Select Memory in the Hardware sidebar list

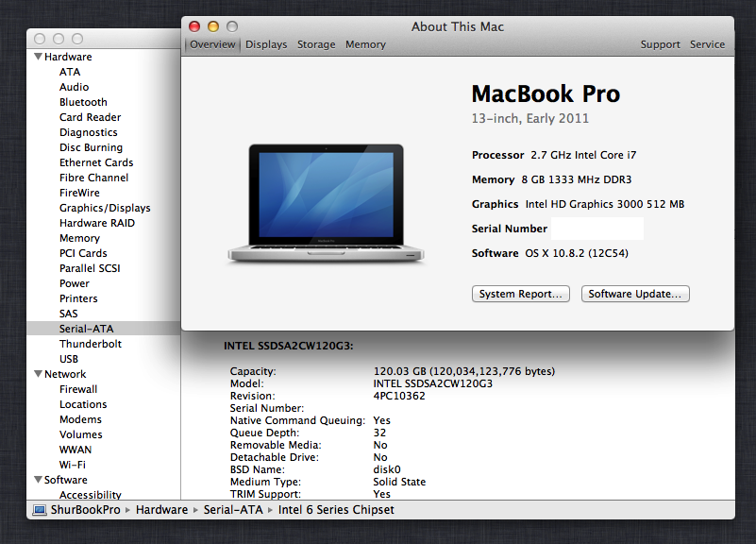tap(79, 238)
